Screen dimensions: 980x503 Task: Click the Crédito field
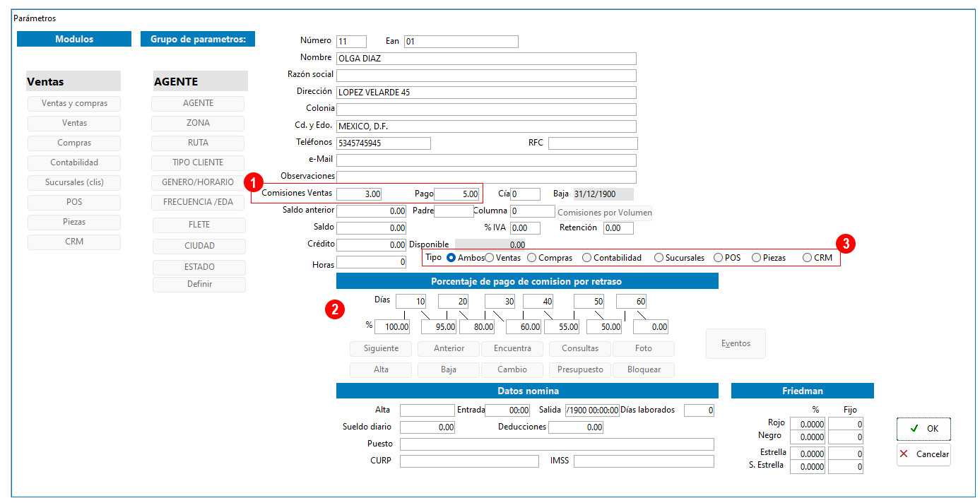371,245
